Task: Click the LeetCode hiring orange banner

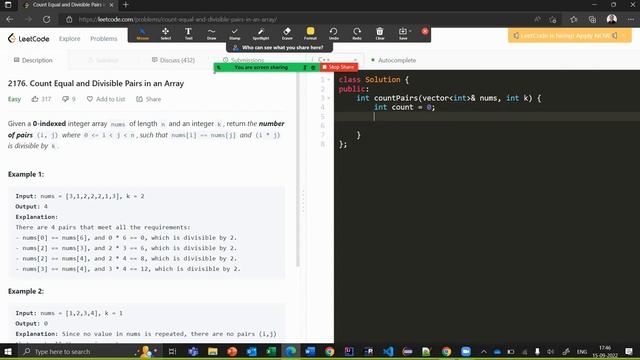Action: click(x=569, y=36)
